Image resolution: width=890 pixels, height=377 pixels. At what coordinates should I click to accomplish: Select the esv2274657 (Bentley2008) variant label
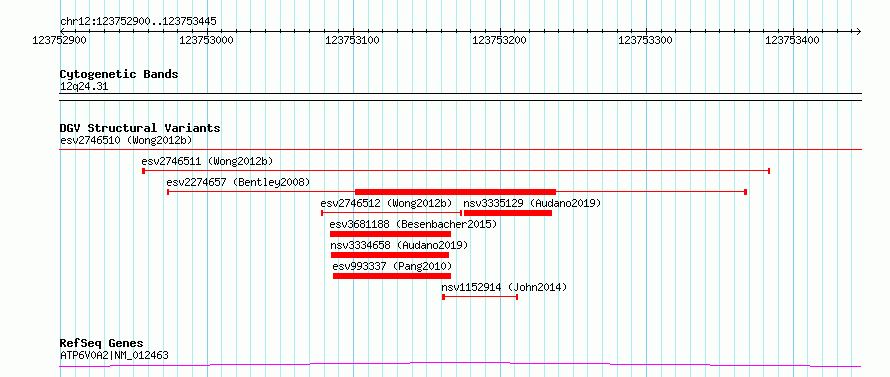click(238, 182)
